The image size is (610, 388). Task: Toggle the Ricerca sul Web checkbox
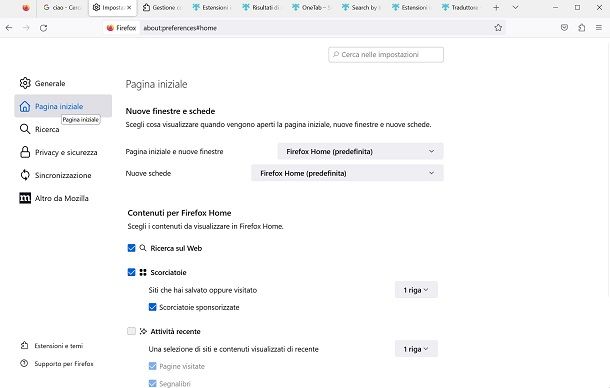(131, 248)
